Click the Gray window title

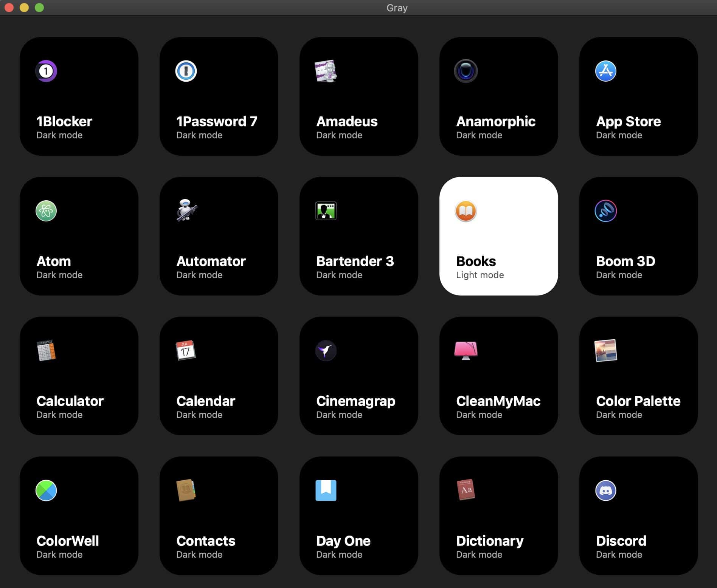tap(397, 8)
